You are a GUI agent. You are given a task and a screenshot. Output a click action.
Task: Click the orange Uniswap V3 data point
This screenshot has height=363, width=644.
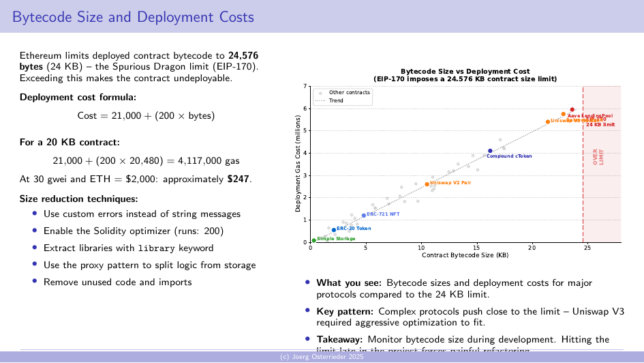pyautogui.click(x=548, y=121)
